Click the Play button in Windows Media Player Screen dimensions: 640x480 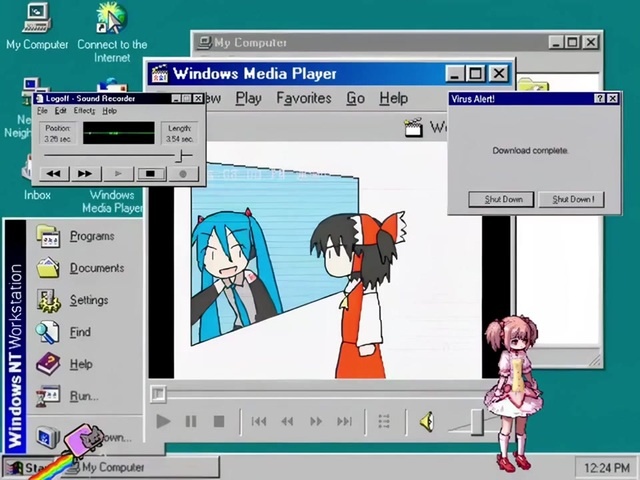tap(163, 422)
